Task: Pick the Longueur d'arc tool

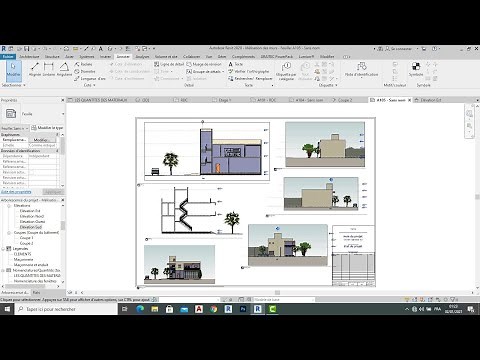Action: (x=90, y=79)
